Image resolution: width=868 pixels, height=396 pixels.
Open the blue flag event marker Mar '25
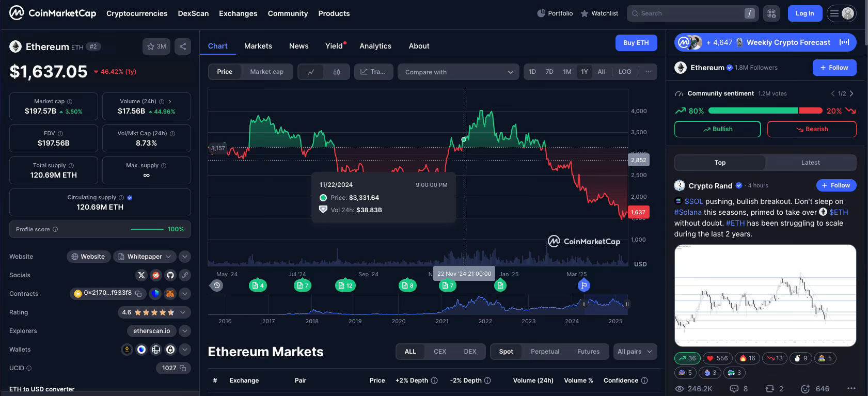pos(583,285)
